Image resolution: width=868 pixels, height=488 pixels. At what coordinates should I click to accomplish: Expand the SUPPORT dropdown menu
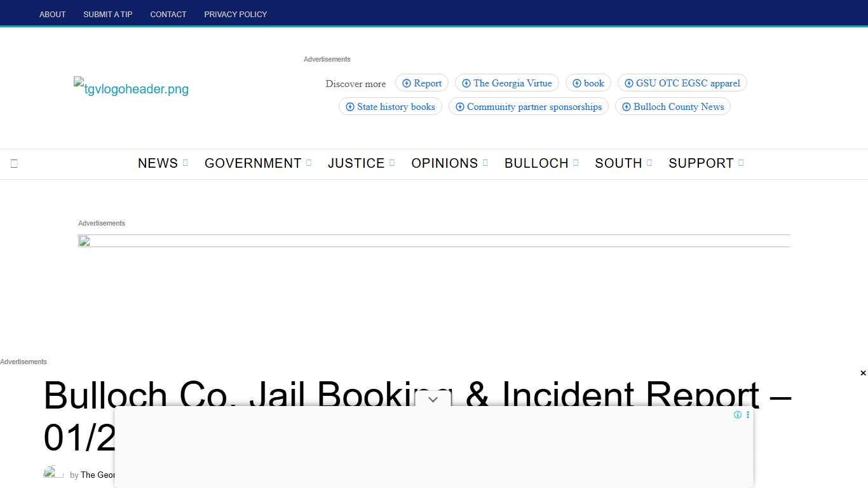[x=741, y=163]
